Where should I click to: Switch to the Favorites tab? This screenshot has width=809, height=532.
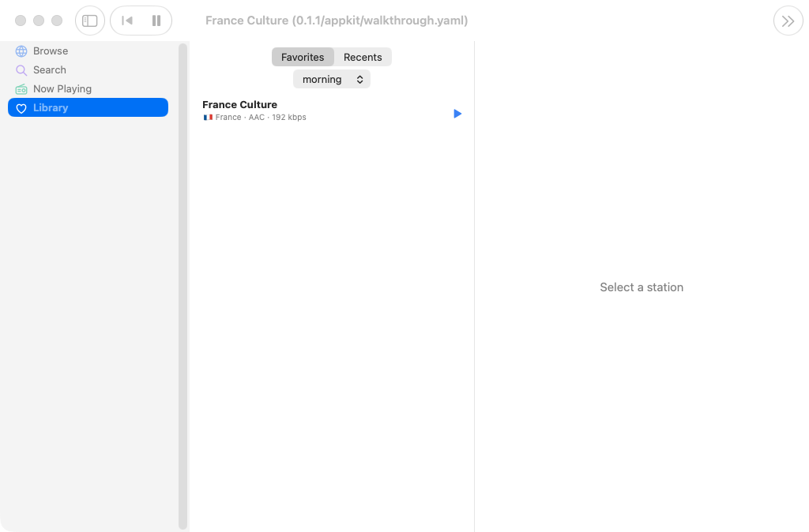303,57
